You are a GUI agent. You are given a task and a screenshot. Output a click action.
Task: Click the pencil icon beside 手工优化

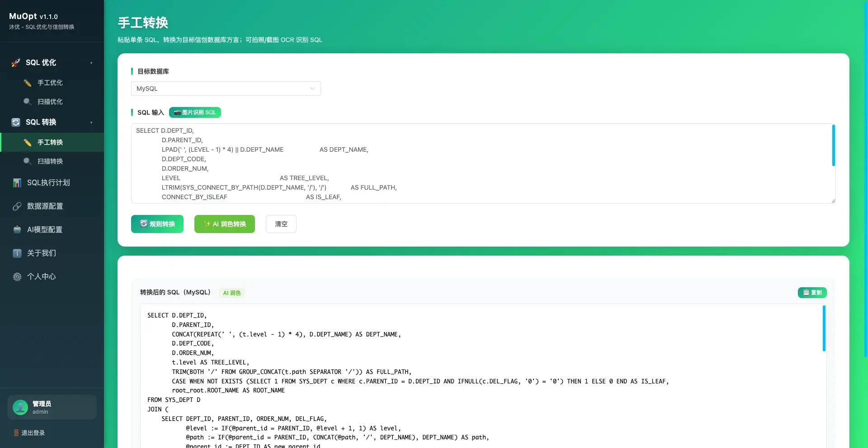point(28,83)
